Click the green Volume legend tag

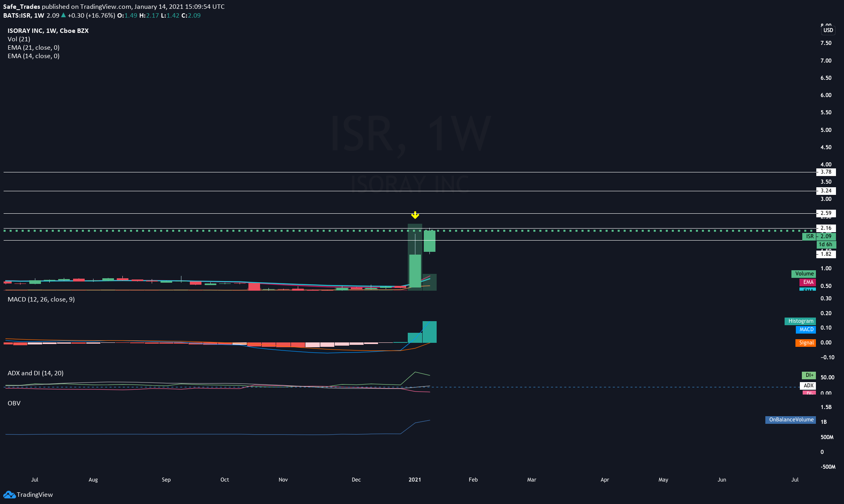point(803,274)
